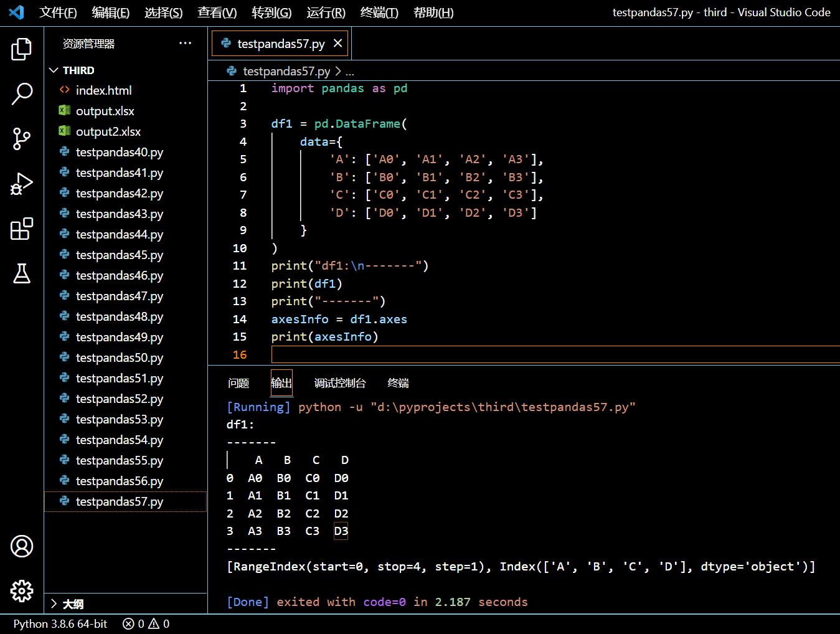This screenshot has width=840, height=634.
Task: Open testpandas48.py in explorer
Action: coord(126,316)
